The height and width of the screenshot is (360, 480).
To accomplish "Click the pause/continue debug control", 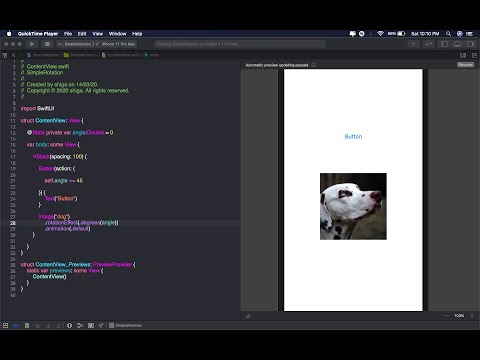I will point(27,325).
